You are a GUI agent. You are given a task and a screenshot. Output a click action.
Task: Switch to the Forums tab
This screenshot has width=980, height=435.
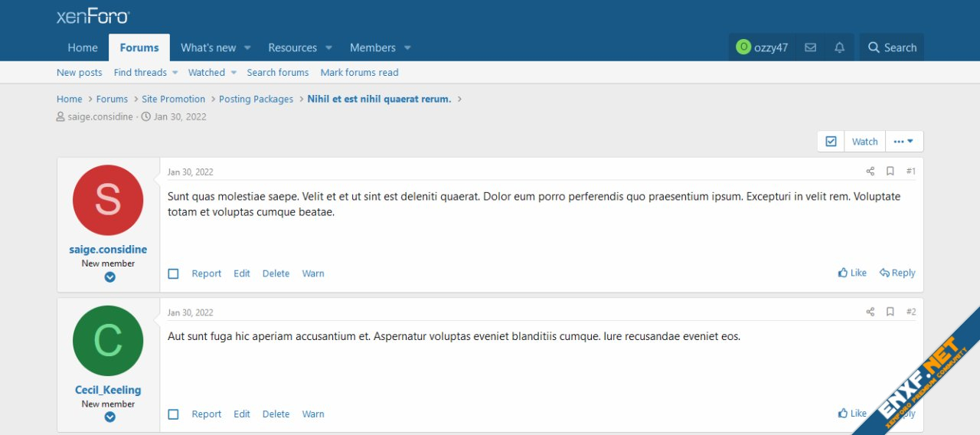click(x=139, y=47)
